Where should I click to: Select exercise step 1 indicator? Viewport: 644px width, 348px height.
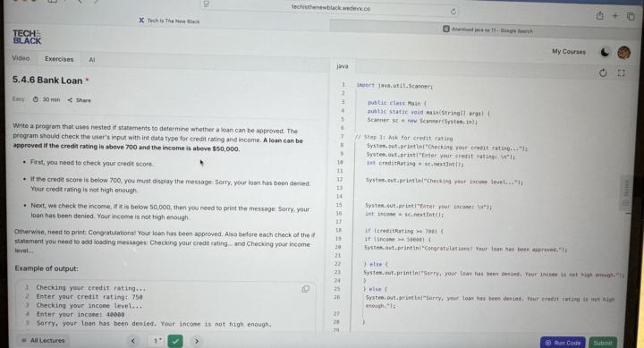pos(157,341)
